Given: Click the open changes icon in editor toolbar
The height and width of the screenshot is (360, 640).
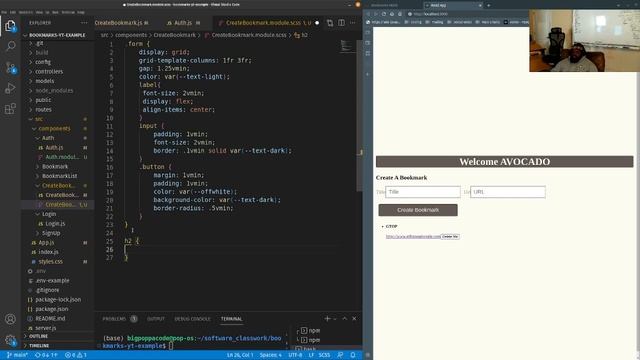Looking at the screenshot, I should coord(330,23).
